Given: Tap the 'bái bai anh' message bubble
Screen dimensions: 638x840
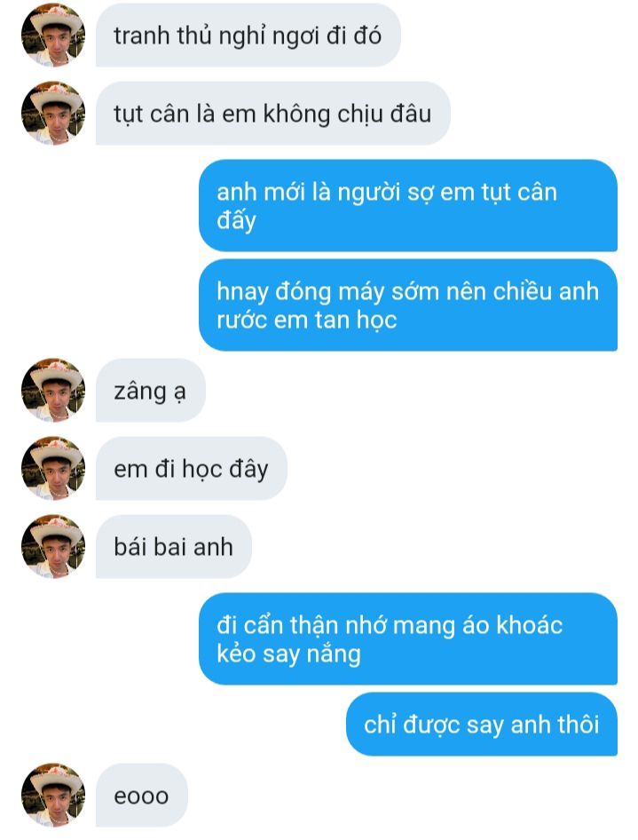Looking at the screenshot, I should click(174, 547).
